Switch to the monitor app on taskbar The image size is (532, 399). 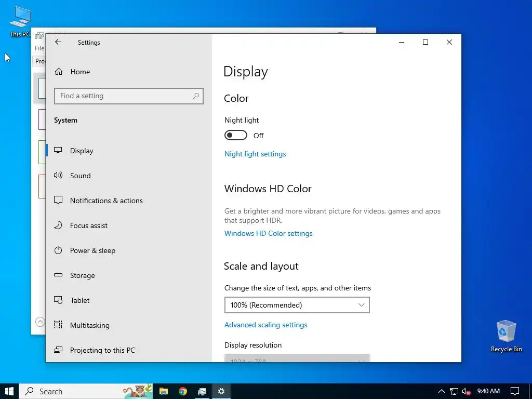202,391
